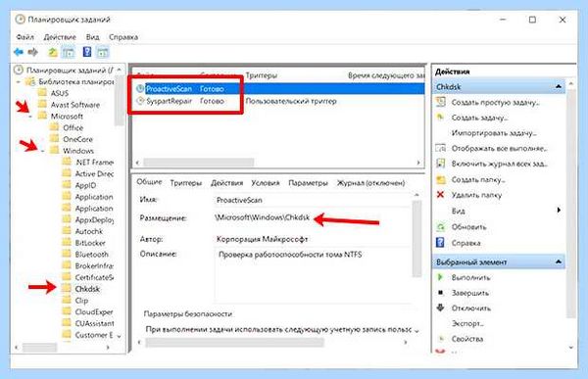Toggle the console tree pane toolbar icon
This screenshot has height=379, width=588.
click(68, 53)
